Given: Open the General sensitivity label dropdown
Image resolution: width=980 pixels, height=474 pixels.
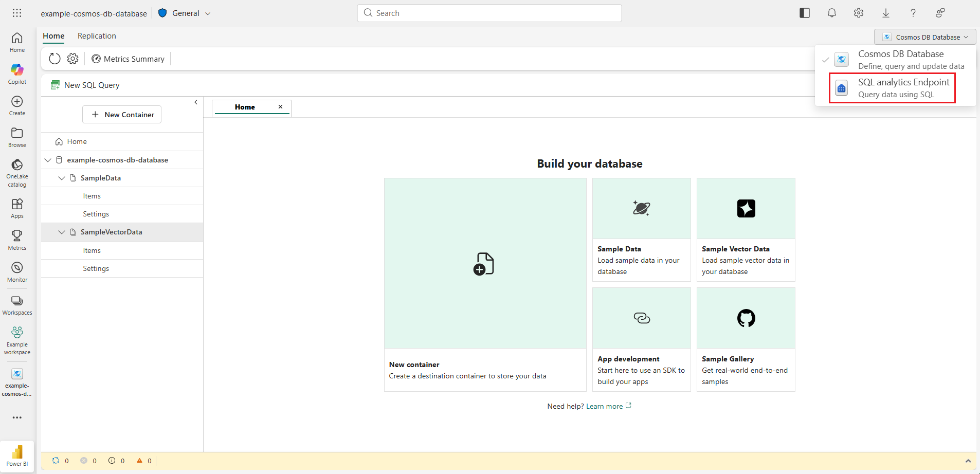Looking at the screenshot, I should 185,13.
